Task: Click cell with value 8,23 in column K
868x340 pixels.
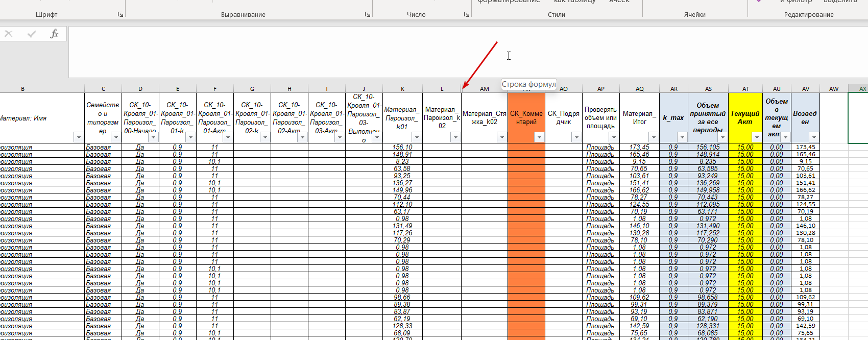Action: (x=403, y=161)
